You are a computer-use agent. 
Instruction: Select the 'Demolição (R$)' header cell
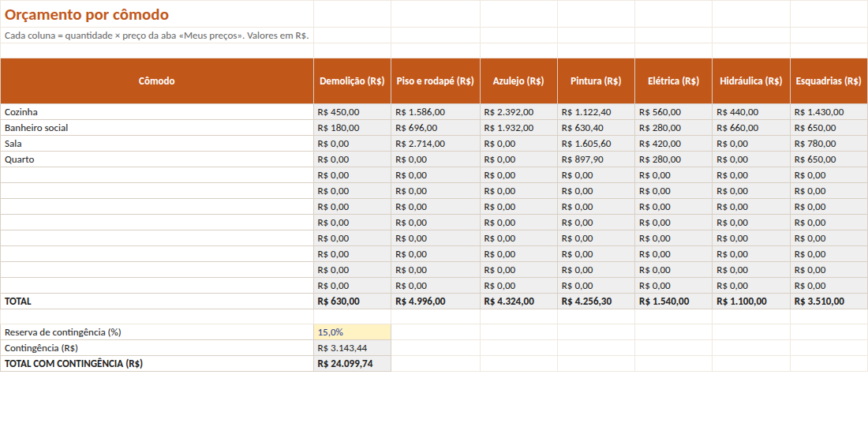(x=352, y=81)
